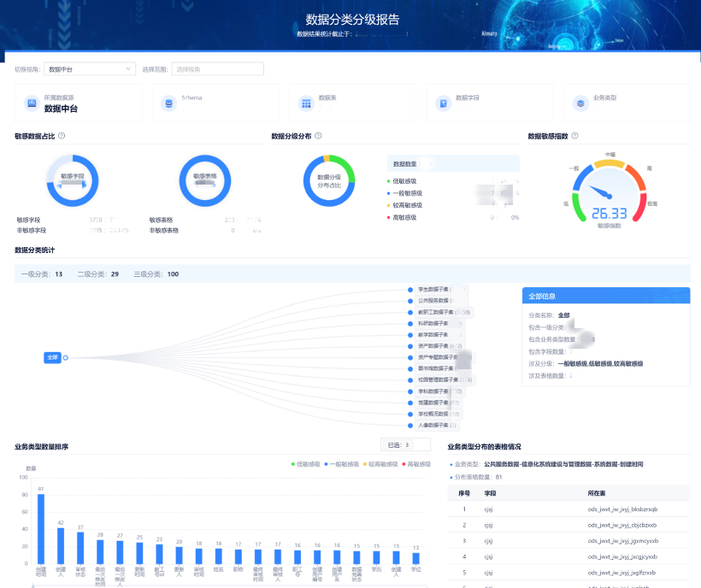Viewport: 701px width, 588px height.
Task: Click the node dot for 学科数据子集
Action: coord(410,391)
